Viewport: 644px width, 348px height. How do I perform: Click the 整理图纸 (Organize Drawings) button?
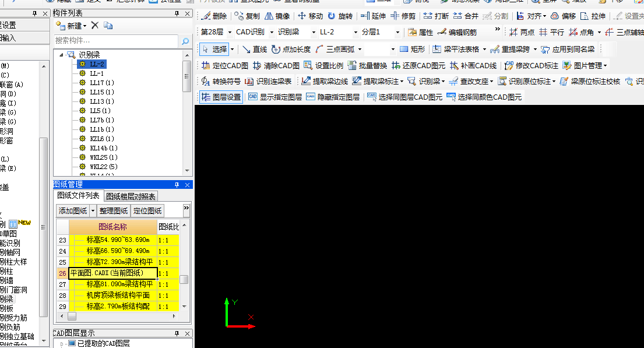[114, 211]
